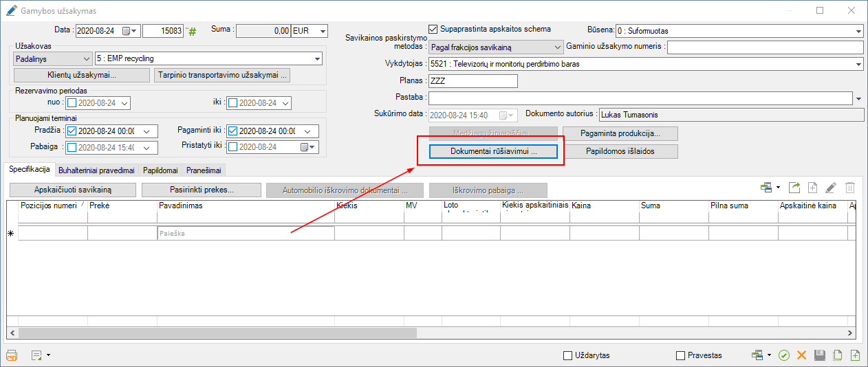Click Tarpinio transportavimo užsakymai button
868x367 pixels.
pos(222,75)
